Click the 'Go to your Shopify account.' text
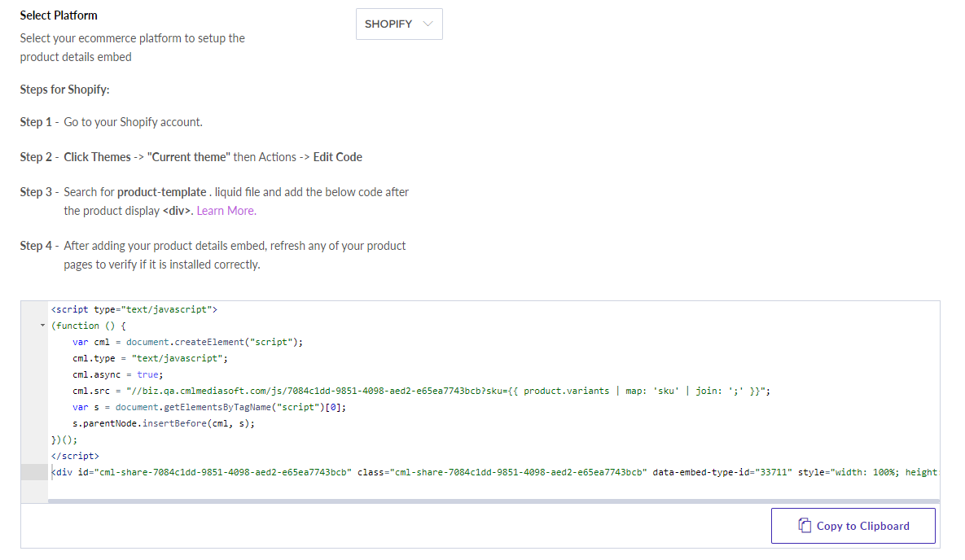The image size is (965, 560). pyautogui.click(x=133, y=122)
